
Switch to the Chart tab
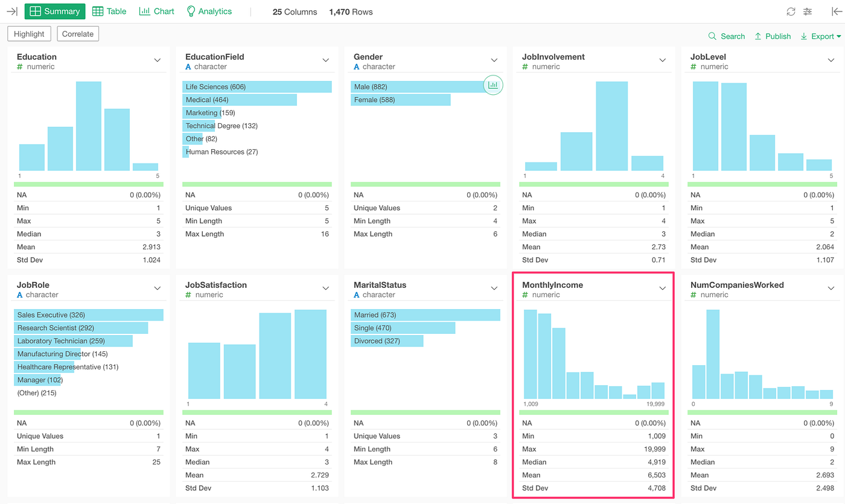[x=156, y=11]
